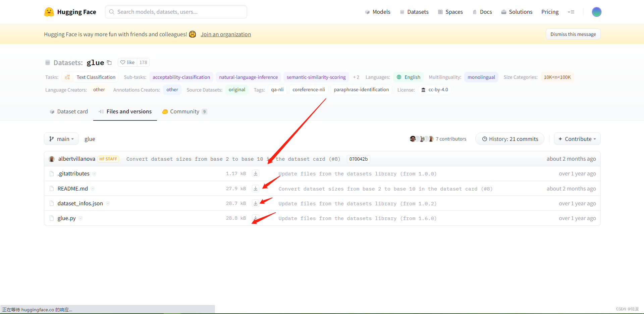Select the cc-by-4.0 license tag
This screenshot has width=644, height=314.
point(435,90)
